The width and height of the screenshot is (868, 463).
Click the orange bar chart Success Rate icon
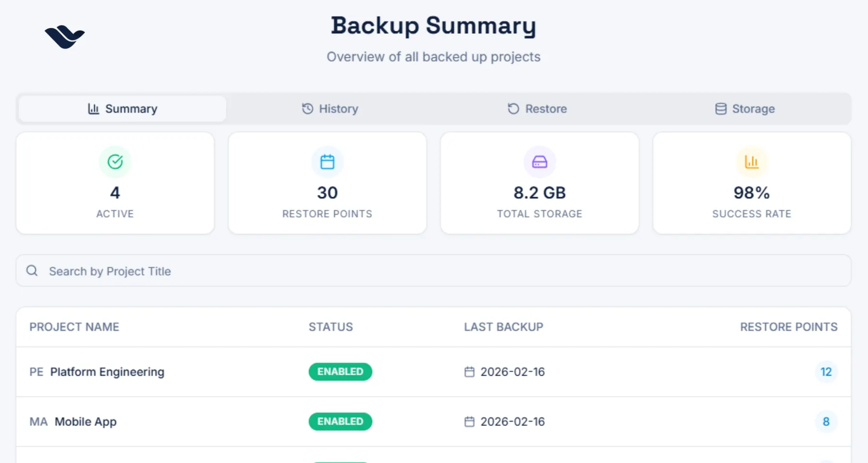tap(752, 162)
